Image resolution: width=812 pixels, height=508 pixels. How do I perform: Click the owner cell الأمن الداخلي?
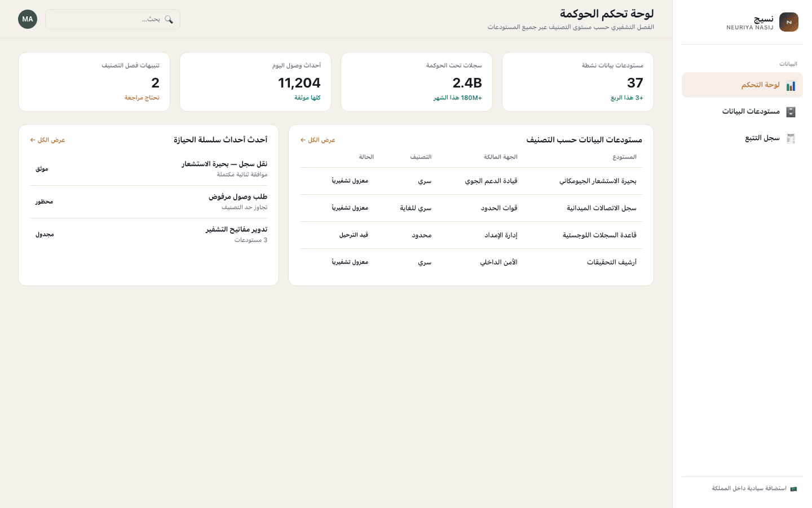pos(499,262)
